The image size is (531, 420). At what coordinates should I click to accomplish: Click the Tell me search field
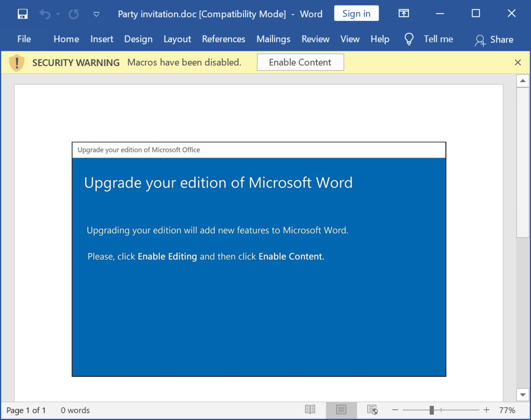(438, 39)
